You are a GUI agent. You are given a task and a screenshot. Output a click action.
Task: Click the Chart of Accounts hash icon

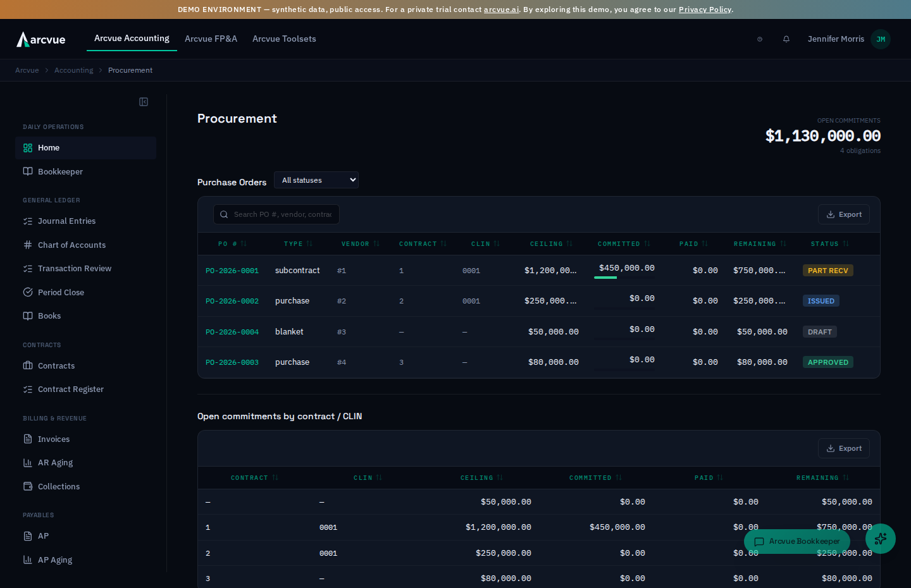[x=28, y=245]
